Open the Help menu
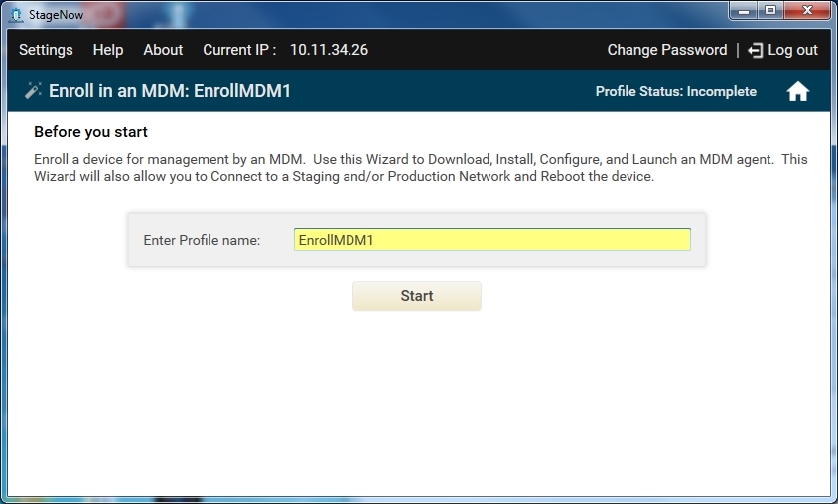The width and height of the screenshot is (838, 504). (108, 50)
